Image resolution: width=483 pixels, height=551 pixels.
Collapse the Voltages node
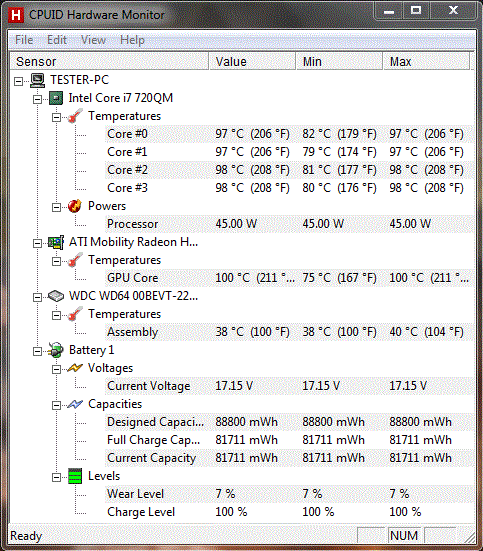click(56, 369)
